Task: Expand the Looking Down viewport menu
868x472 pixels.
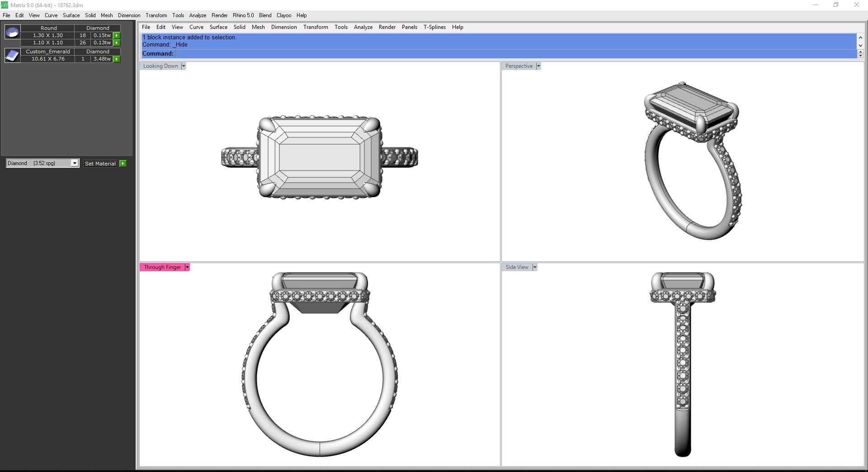Action: (184, 66)
